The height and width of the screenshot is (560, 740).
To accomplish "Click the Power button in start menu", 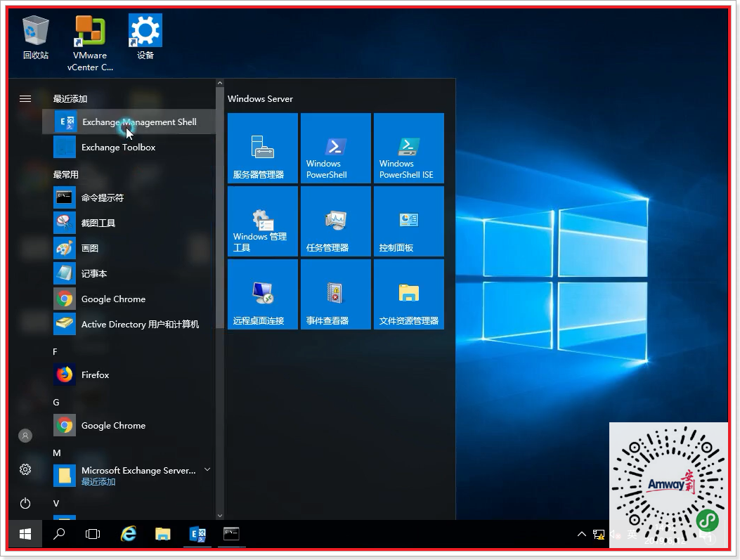I will [25, 503].
